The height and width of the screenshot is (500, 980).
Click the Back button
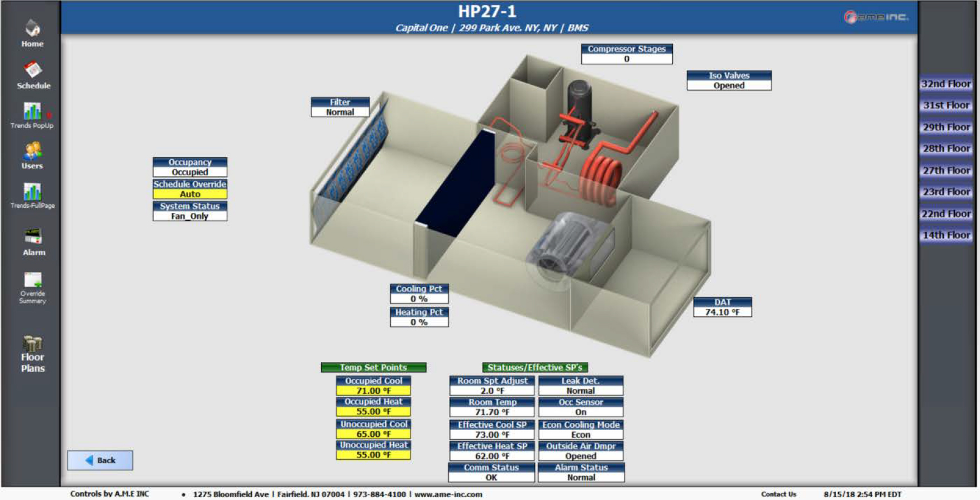click(x=100, y=460)
